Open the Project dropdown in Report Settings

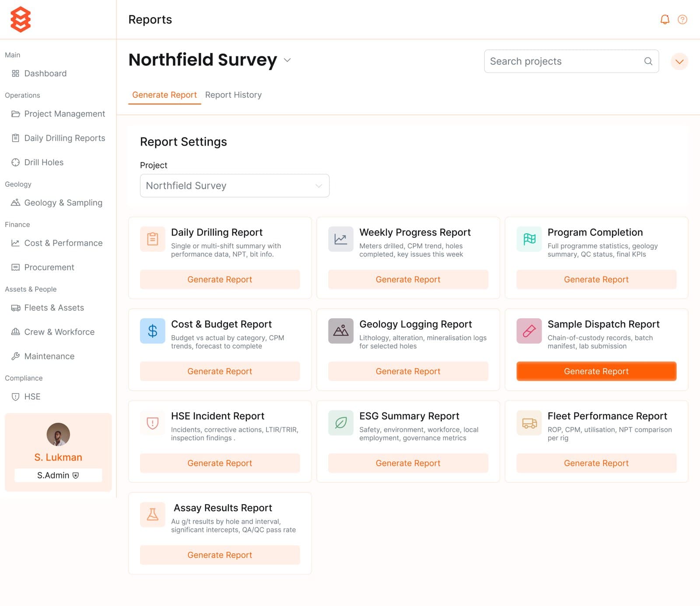pyautogui.click(x=234, y=185)
